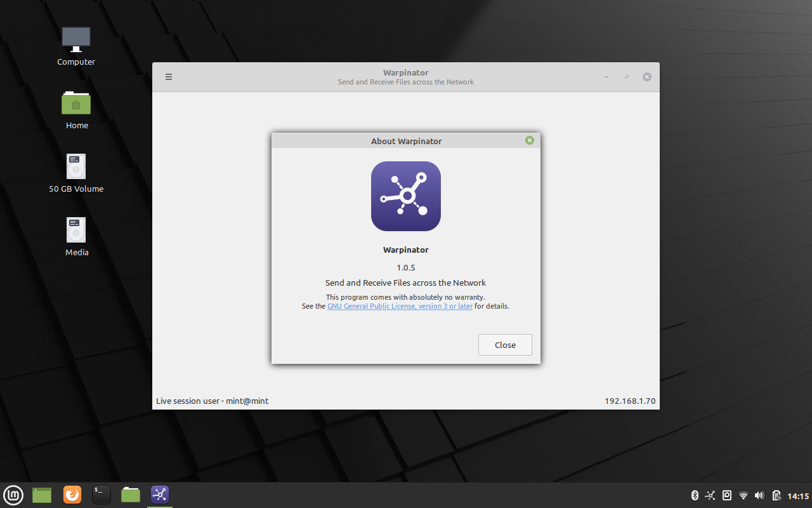The image size is (812, 508).
Task: Launch Terminal from the panel
Action: point(101,495)
